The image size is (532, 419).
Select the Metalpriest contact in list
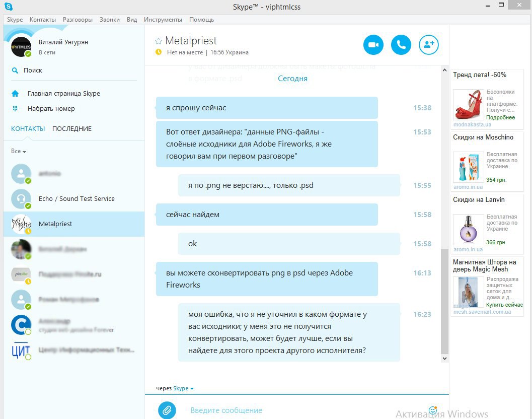pyautogui.click(x=74, y=224)
